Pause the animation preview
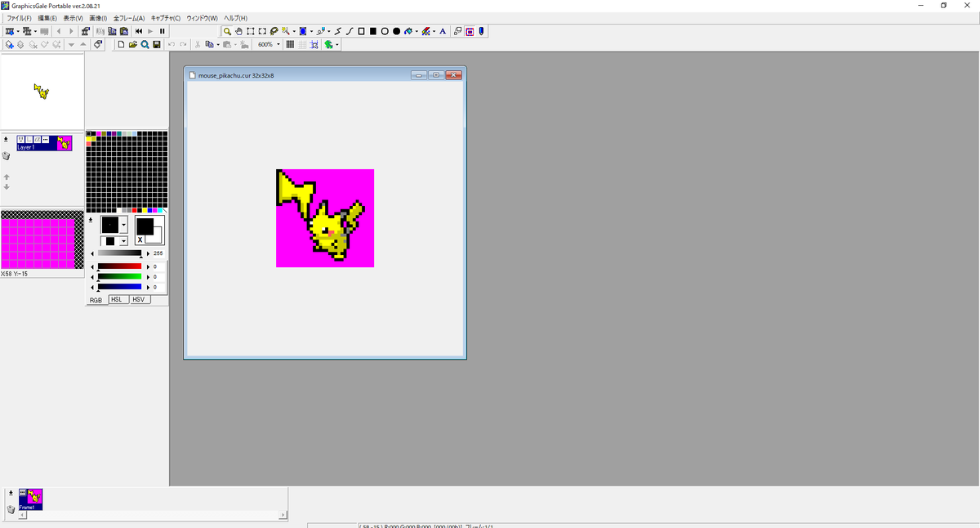980x528 pixels. click(163, 31)
